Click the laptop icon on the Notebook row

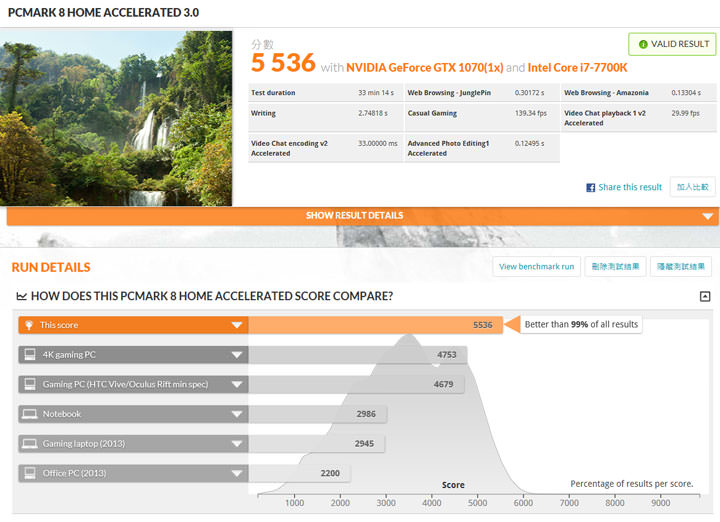point(30,414)
